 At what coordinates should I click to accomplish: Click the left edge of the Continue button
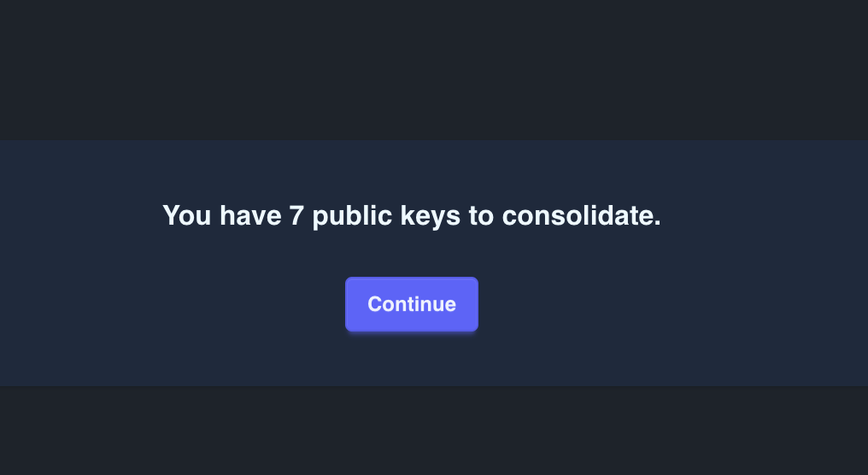[x=349, y=304]
